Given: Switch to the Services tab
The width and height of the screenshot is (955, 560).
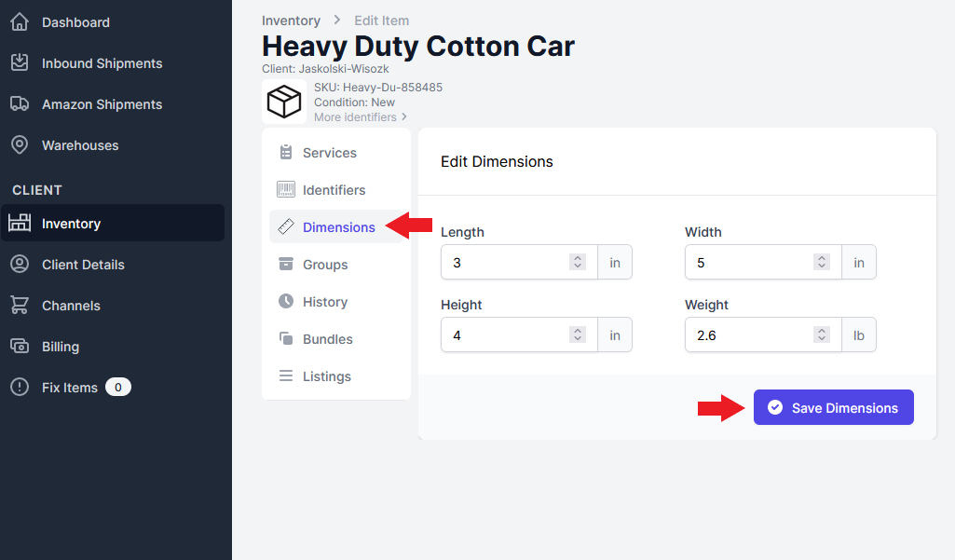Looking at the screenshot, I should (x=336, y=152).
